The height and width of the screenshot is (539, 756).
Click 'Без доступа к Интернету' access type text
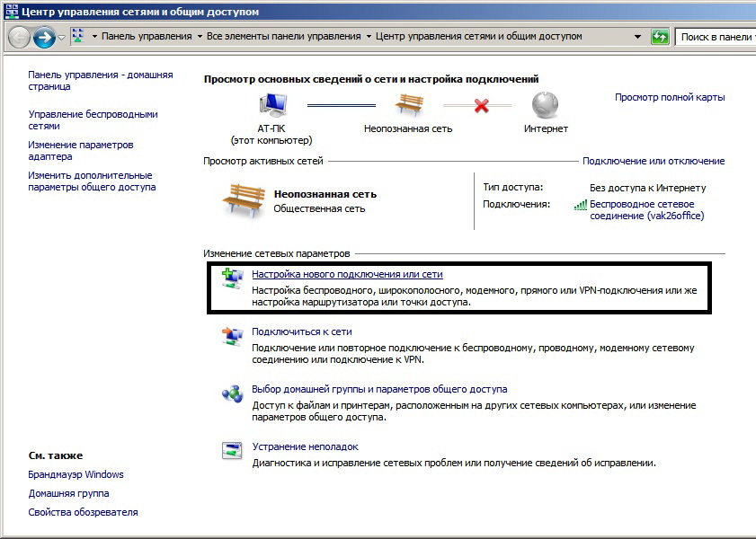[x=647, y=188]
